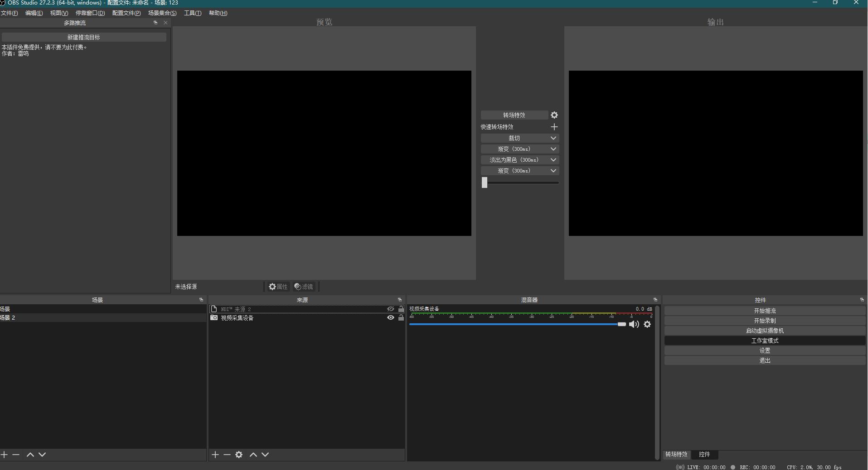Undock the 来源 panel
Image resolution: width=868 pixels, height=470 pixels.
pos(400,300)
